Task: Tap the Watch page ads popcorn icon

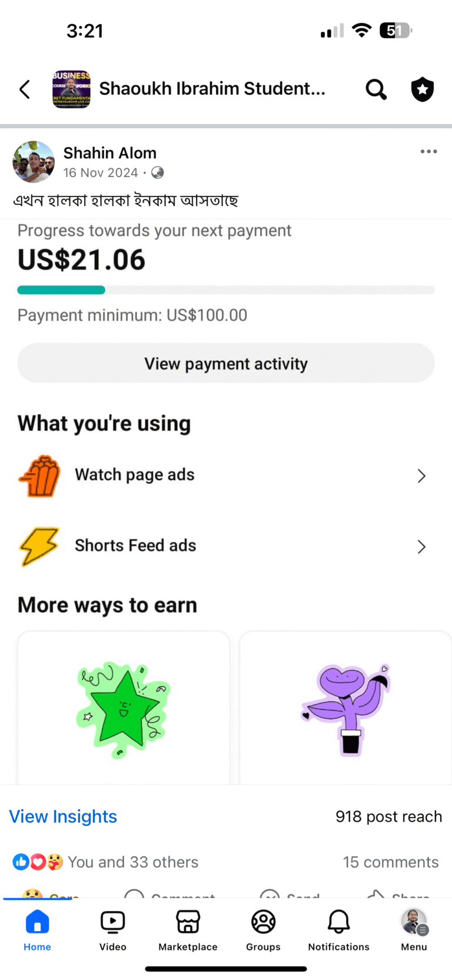Action: [x=39, y=476]
